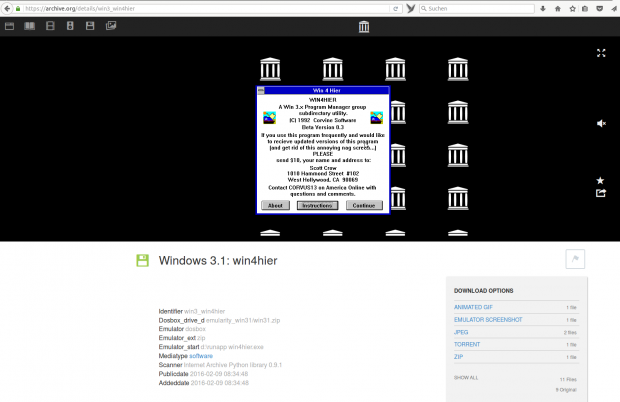The height and width of the screenshot is (402, 620).
Task: Open the Images icon in Archive nav
Action: (111, 26)
